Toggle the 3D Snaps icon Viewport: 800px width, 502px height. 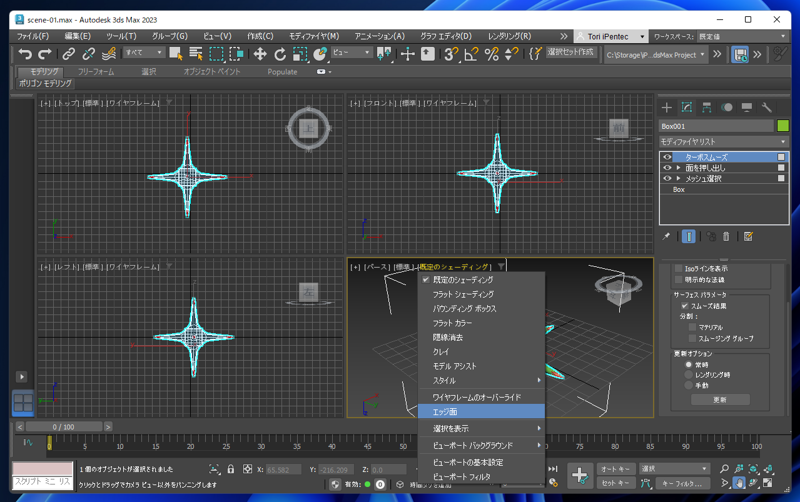pyautogui.click(x=451, y=54)
